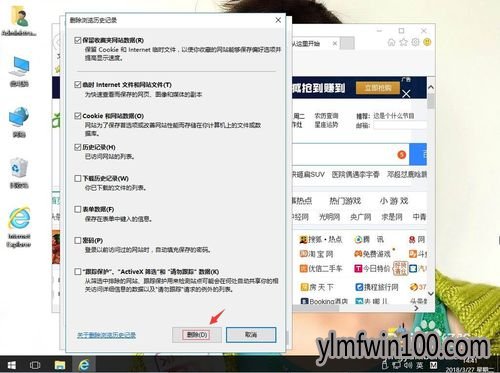Enable 跟踪保护、ActiveX 筛选 数据(K) checkbox

[78, 271]
